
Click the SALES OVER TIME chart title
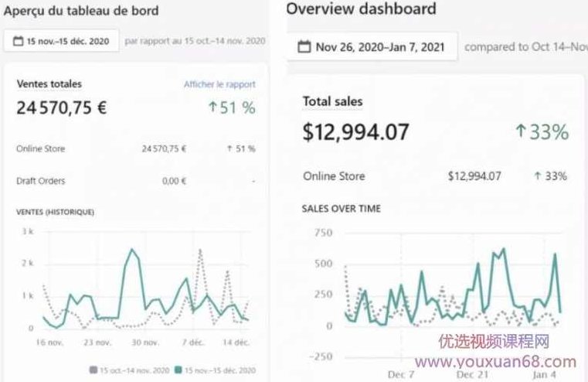(342, 209)
